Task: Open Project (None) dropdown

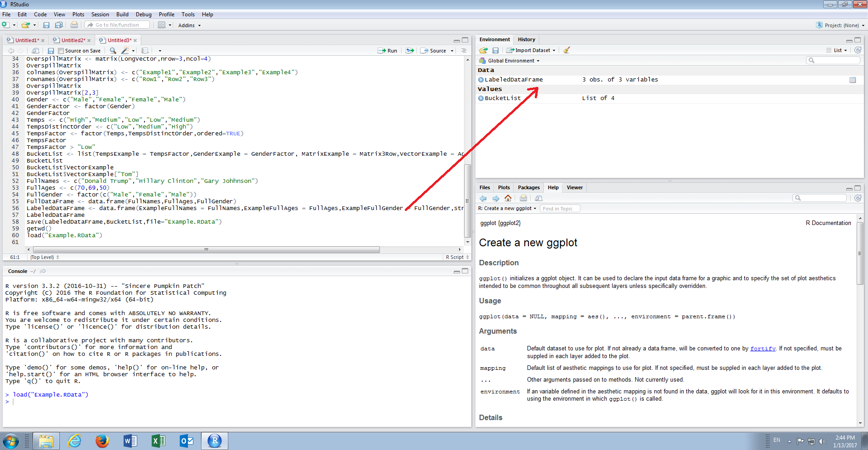Action: point(840,25)
